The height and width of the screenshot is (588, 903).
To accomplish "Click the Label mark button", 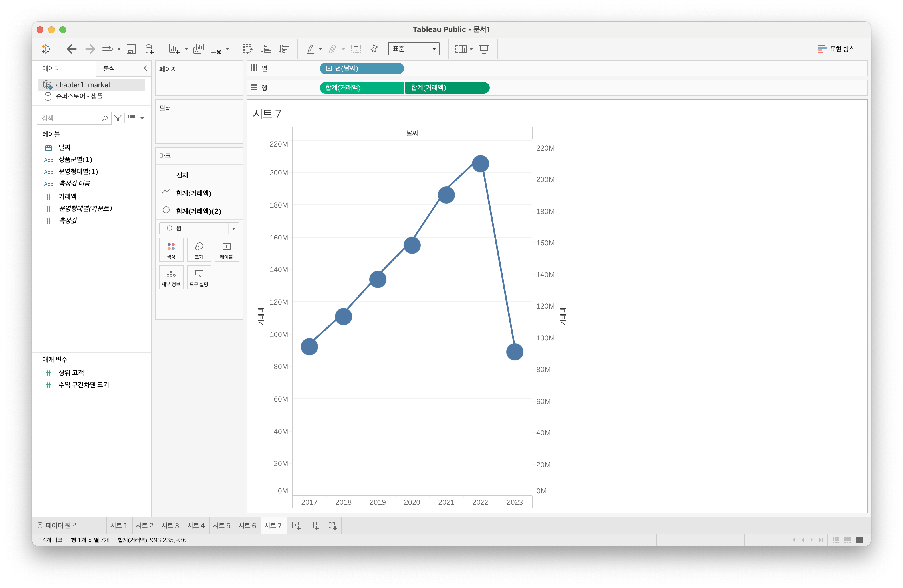I will (227, 250).
